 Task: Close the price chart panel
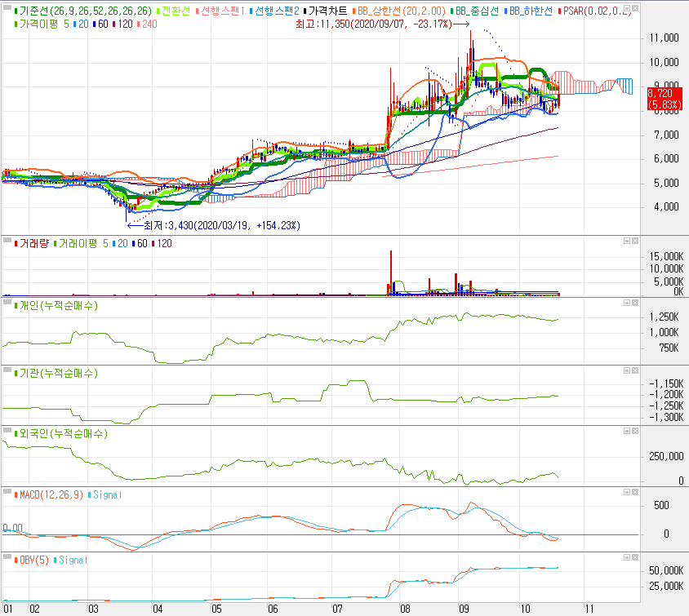[635, 8]
